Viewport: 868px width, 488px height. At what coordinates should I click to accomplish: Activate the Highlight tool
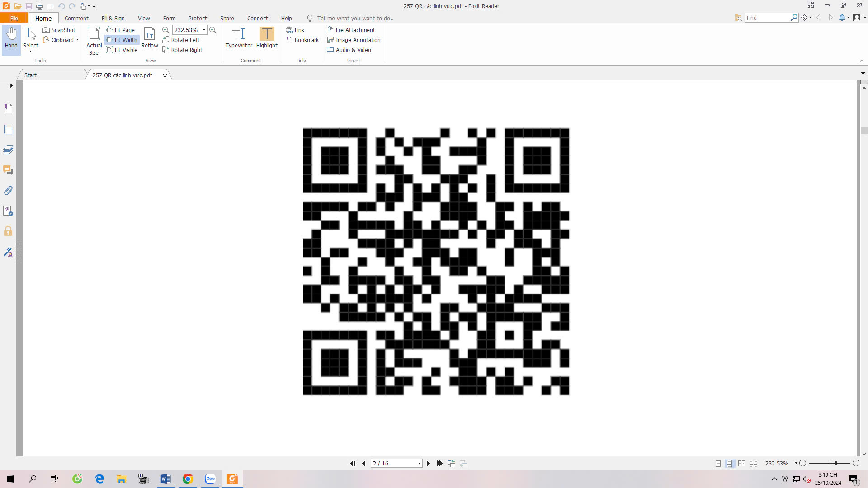[x=267, y=38]
